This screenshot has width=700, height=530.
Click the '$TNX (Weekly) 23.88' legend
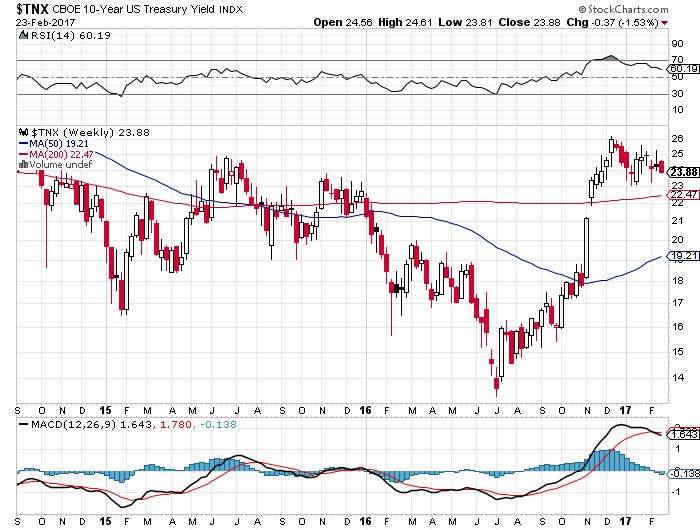pyautogui.click(x=90, y=132)
